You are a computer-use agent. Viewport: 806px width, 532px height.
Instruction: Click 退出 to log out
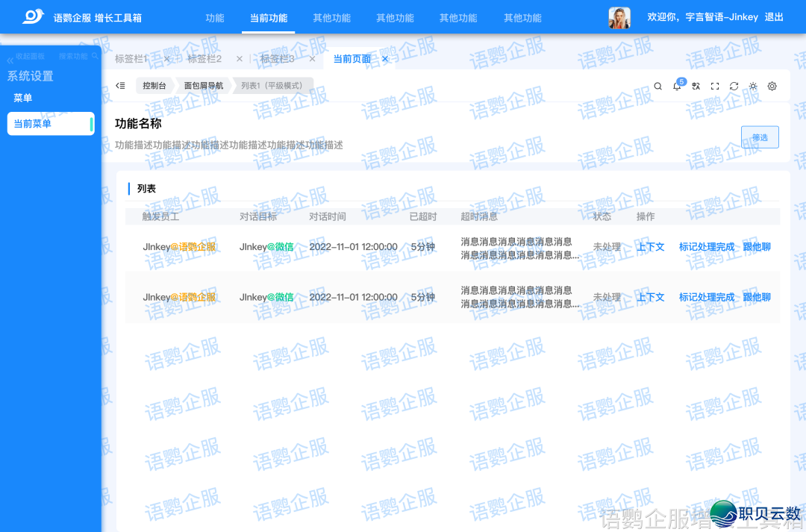point(774,17)
